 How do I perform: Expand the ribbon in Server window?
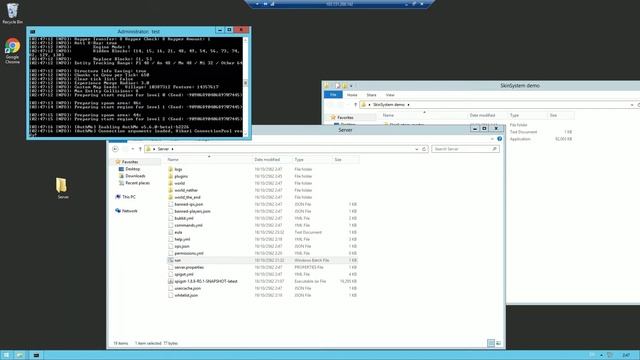tap(492, 139)
